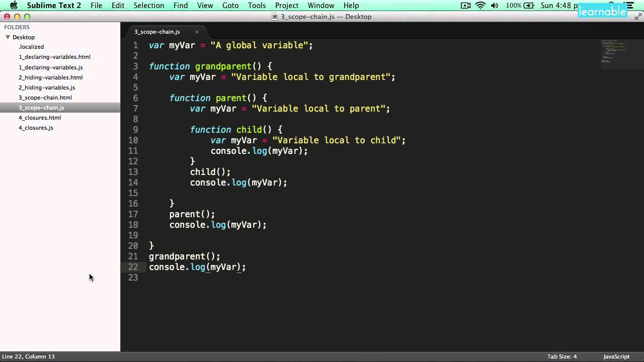Click parent(); call on line 17
This screenshot has width=644, height=362.
tap(192, 214)
